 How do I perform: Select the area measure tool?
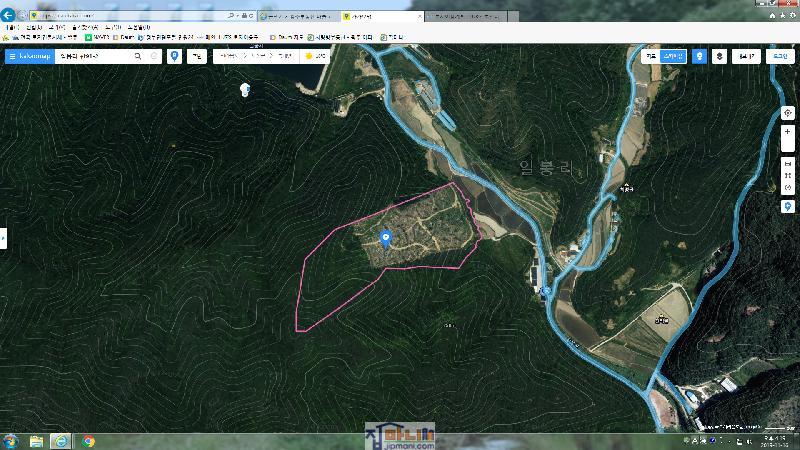788,175
